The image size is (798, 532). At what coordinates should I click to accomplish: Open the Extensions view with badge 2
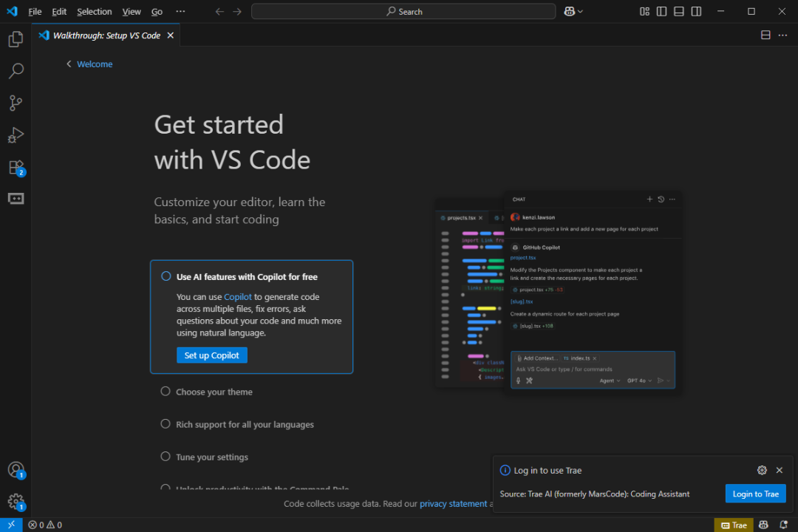pyautogui.click(x=16, y=167)
